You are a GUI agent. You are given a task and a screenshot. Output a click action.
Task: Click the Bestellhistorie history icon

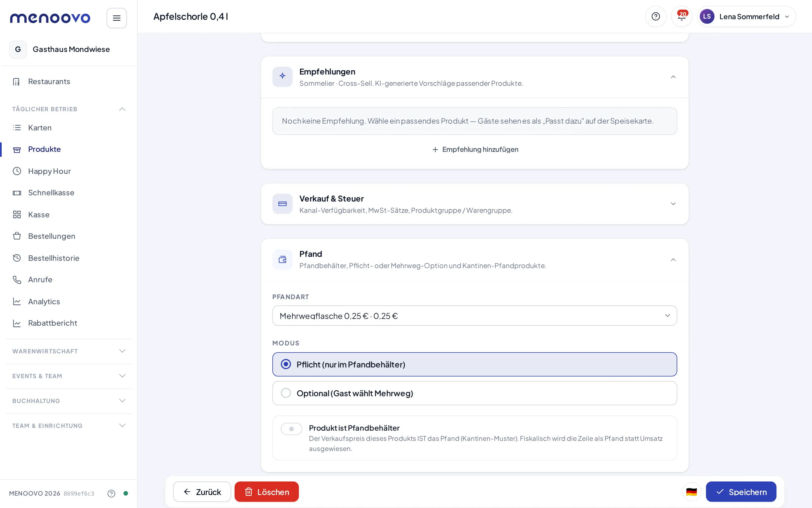pyautogui.click(x=17, y=258)
